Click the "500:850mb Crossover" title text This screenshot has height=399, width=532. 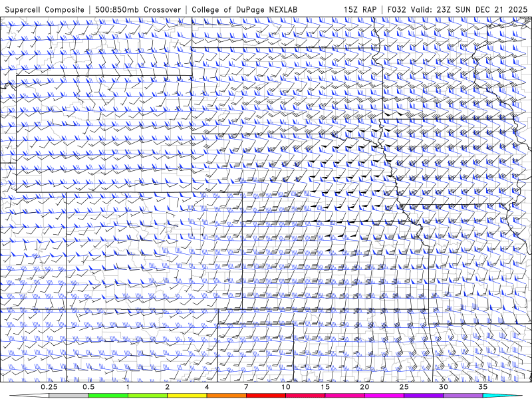[138, 9]
